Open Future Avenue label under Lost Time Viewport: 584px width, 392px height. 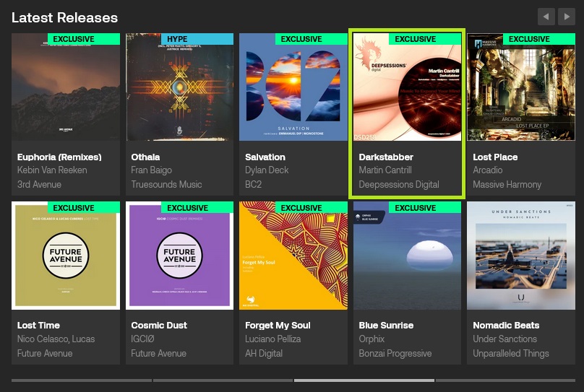[x=45, y=353]
